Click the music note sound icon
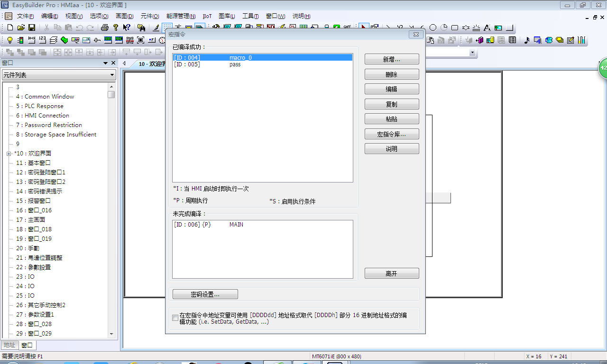Viewport: 607px width, 364px height. [526, 40]
